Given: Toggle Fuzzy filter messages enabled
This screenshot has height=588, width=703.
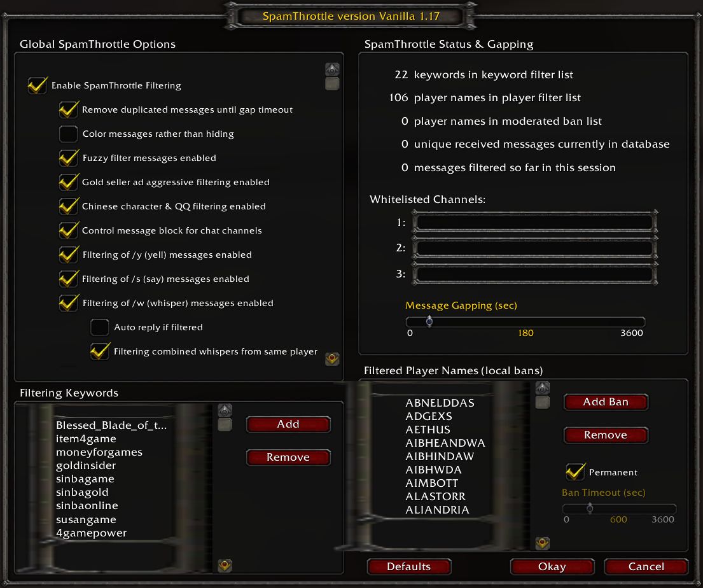Looking at the screenshot, I should pos(69,158).
